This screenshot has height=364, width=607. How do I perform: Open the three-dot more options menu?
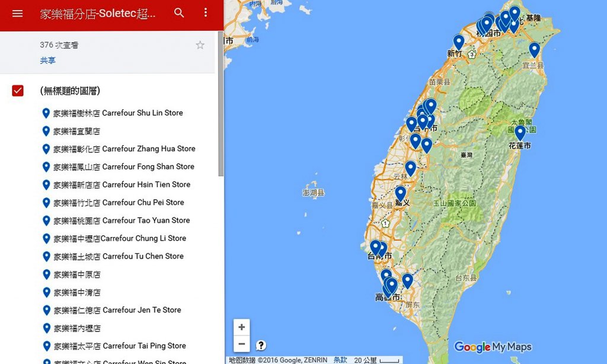coord(206,12)
